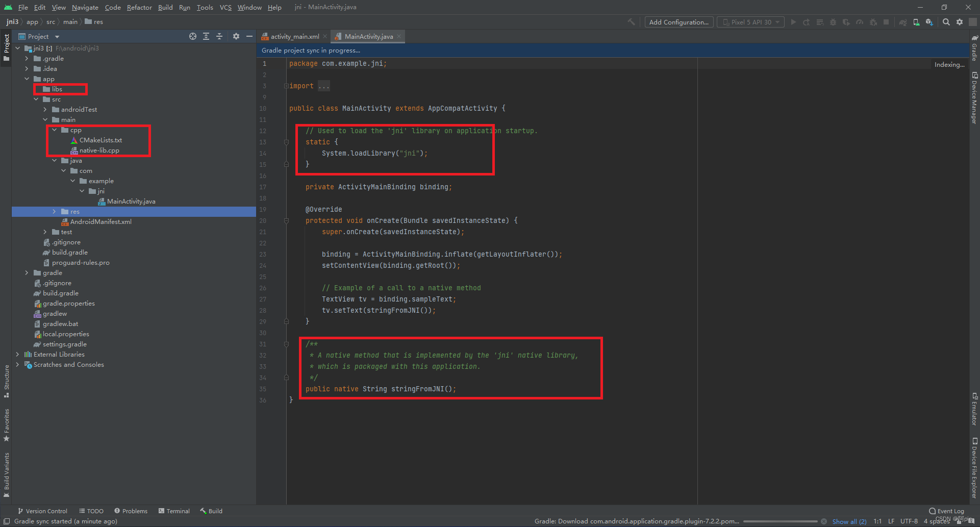The height and width of the screenshot is (527, 980).
Task: Click the Add Configuration button
Action: [679, 22]
